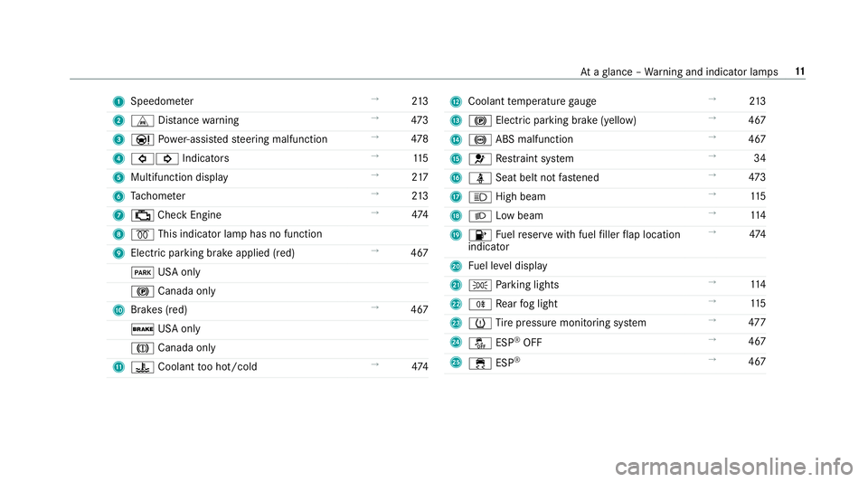Click the BRAKE USA only icon
The width and height of the screenshot is (868, 482).
(142, 329)
